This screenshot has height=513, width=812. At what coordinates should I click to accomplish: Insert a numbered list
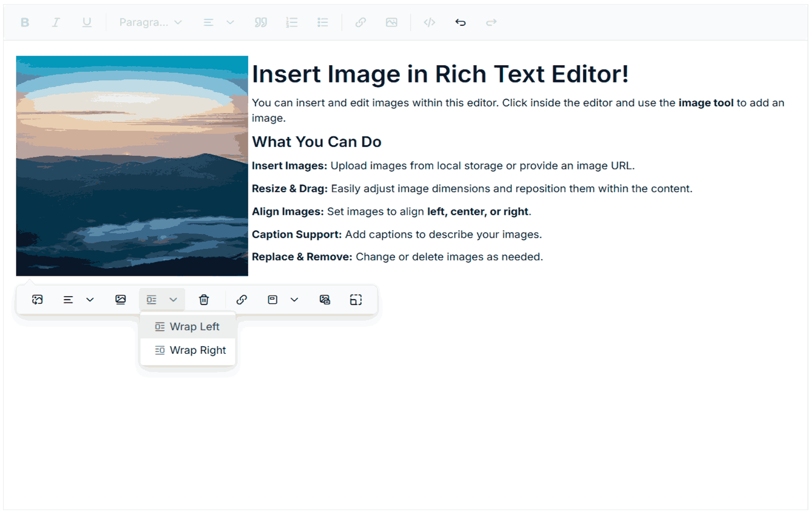tap(292, 22)
